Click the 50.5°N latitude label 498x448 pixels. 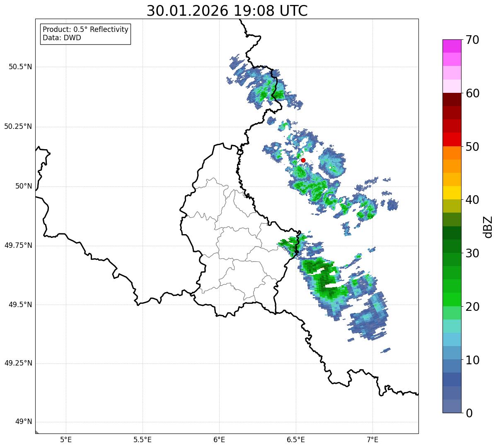[x=20, y=67]
